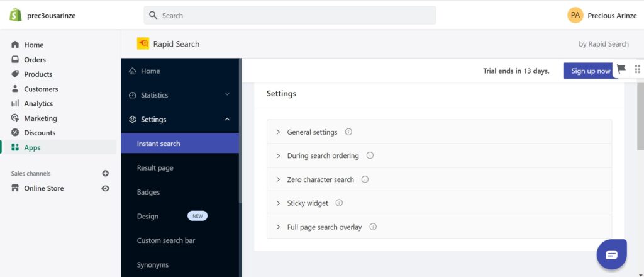Collapse the Settings menu chevron

(227, 119)
